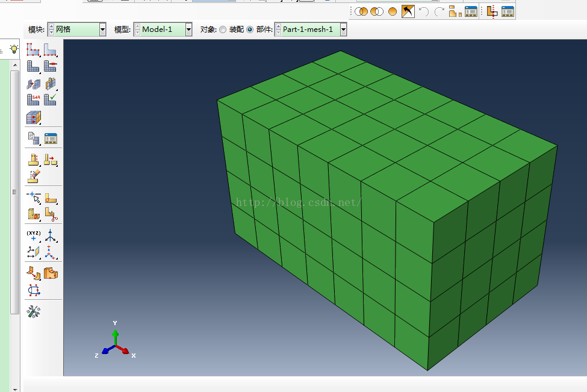This screenshot has height=392, width=587.
Task: Select the 部件 (Part) radio button
Action: pyautogui.click(x=250, y=30)
